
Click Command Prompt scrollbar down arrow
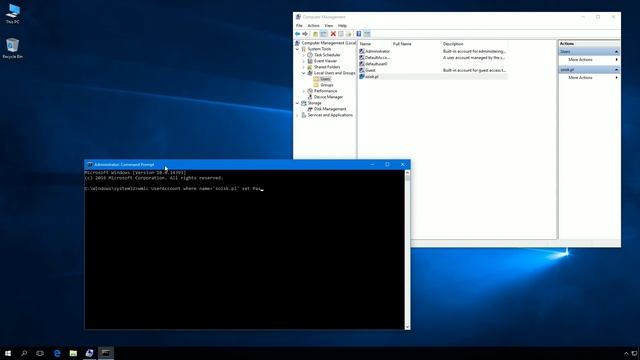pos(407,327)
